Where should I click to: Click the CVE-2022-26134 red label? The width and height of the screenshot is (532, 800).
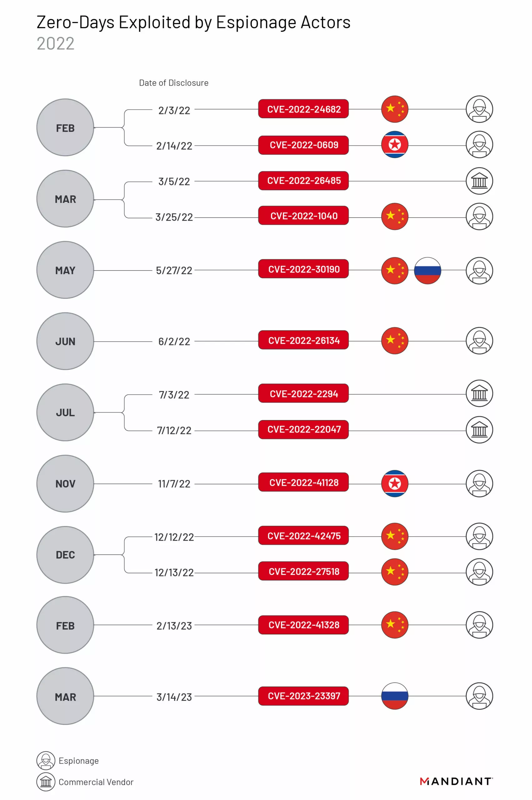[303, 340]
